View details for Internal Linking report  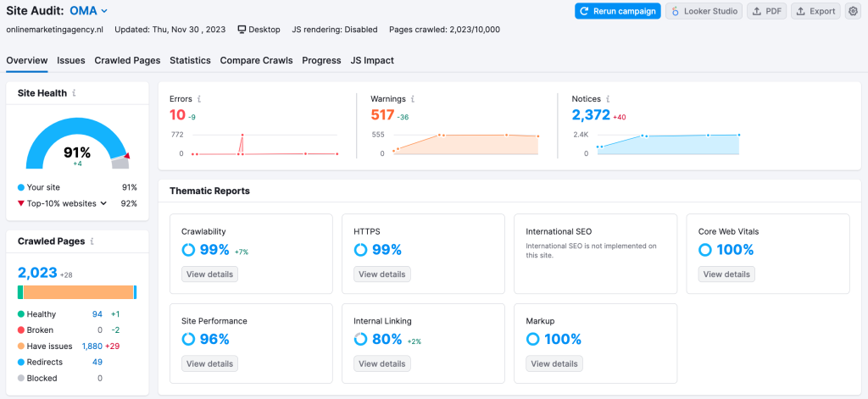381,363
